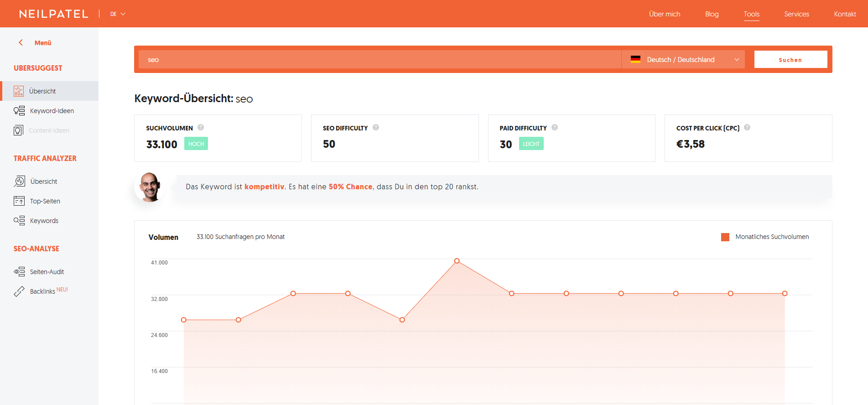Click the TRAFFIC ANALYZER section heading
Screen dimensions: 868x405
pyautogui.click(x=45, y=158)
